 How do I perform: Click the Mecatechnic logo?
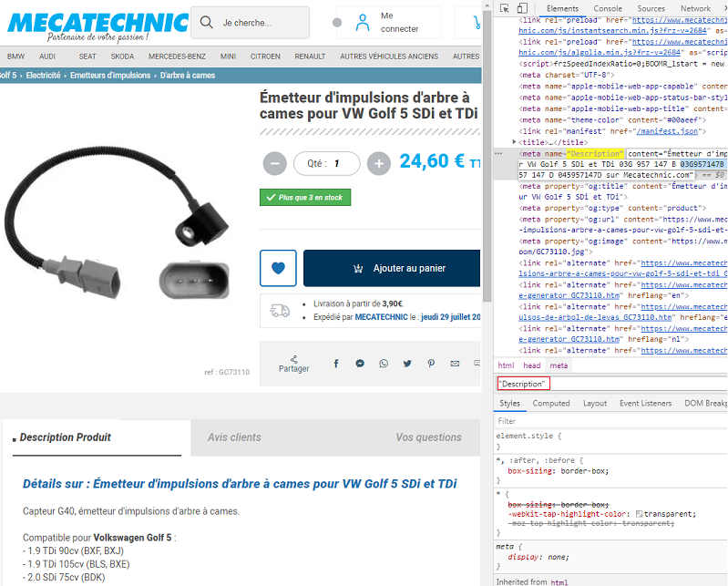[98, 26]
